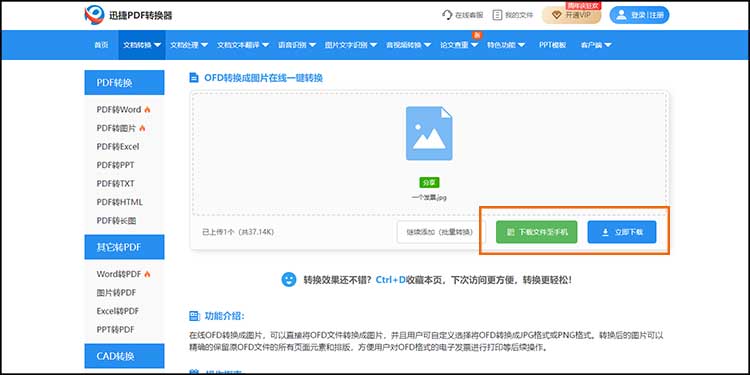Viewport: 750px width, 375px height.
Task: Open the PPT模板 nav item
Action: click(x=552, y=45)
